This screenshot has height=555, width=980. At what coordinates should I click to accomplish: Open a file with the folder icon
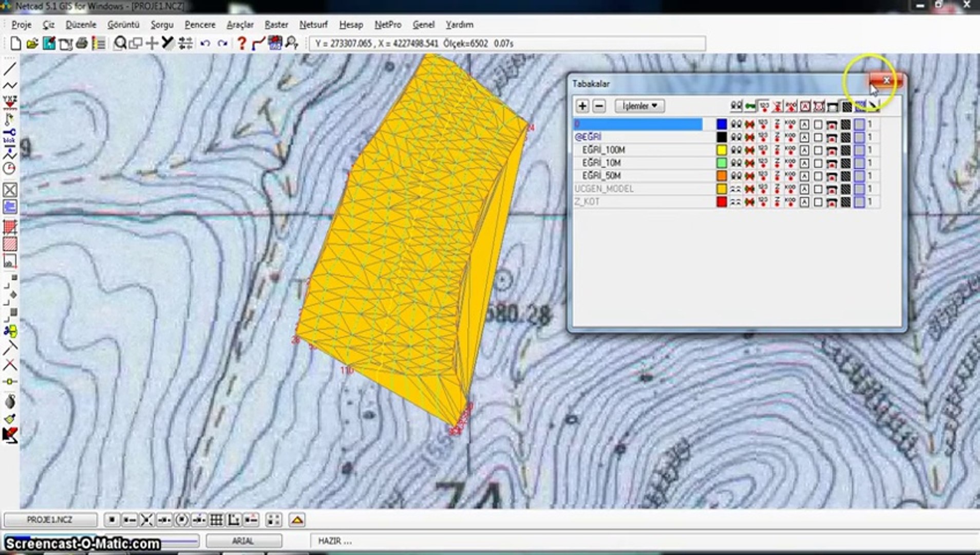click(x=32, y=44)
